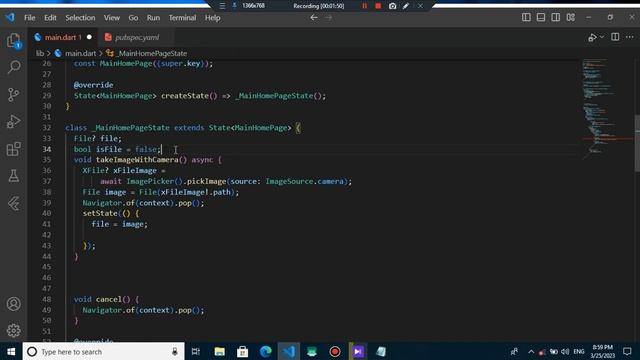This screenshot has height=360, width=640.
Task: Click the unsaved dot on main.dart tab
Action: [89, 37]
